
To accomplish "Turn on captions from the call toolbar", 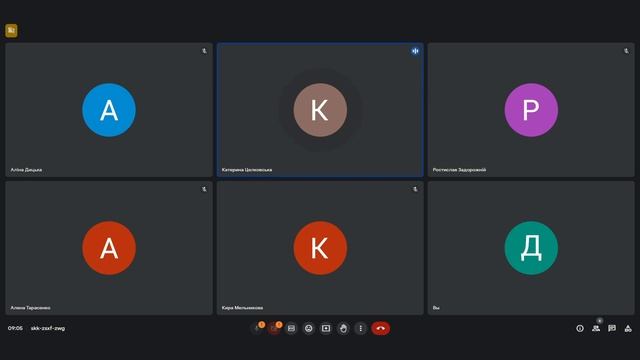I will [291, 328].
